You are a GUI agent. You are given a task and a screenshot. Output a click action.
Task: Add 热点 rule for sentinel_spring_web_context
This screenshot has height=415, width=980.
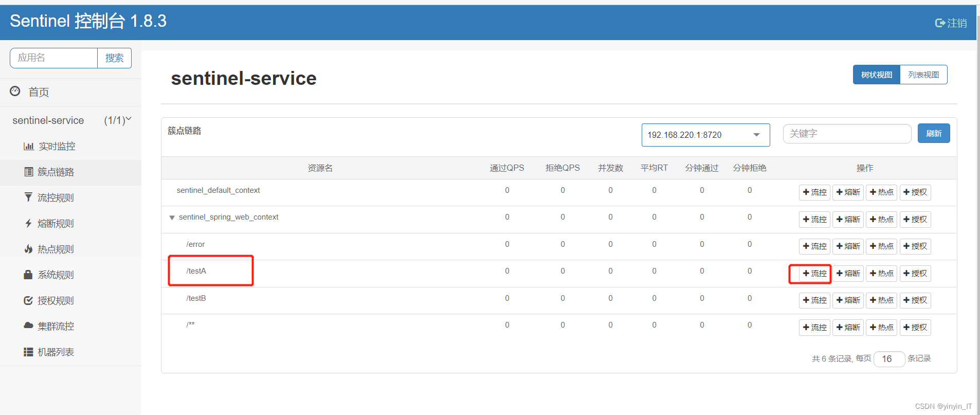tap(881, 220)
